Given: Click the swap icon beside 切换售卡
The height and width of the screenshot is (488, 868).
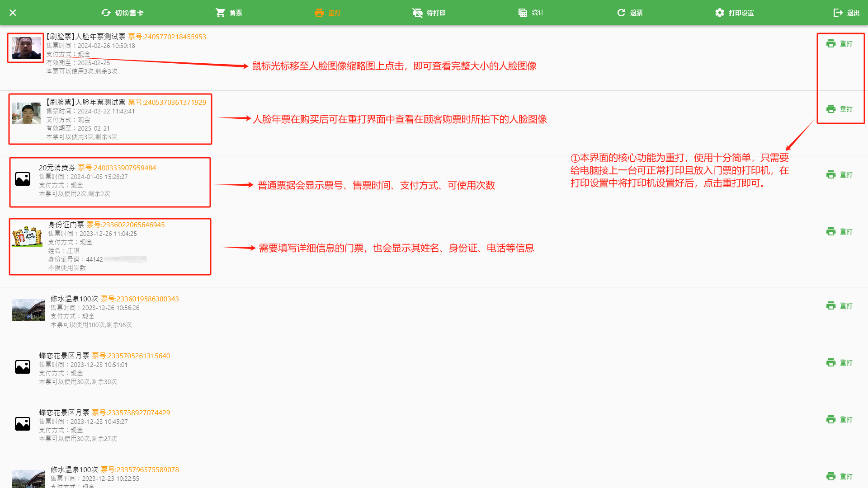Looking at the screenshot, I should pos(106,13).
